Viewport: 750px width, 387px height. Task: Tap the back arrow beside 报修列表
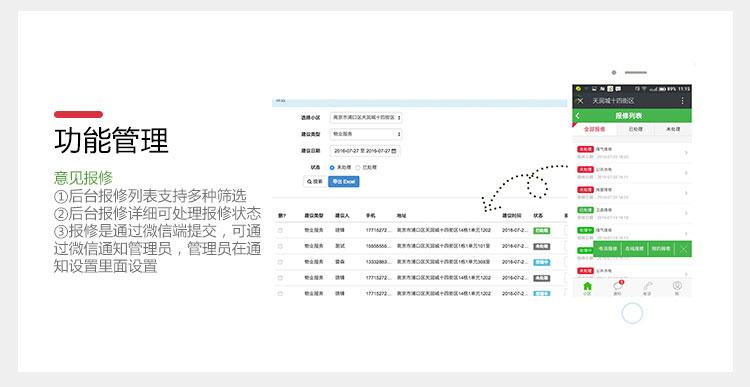577,116
